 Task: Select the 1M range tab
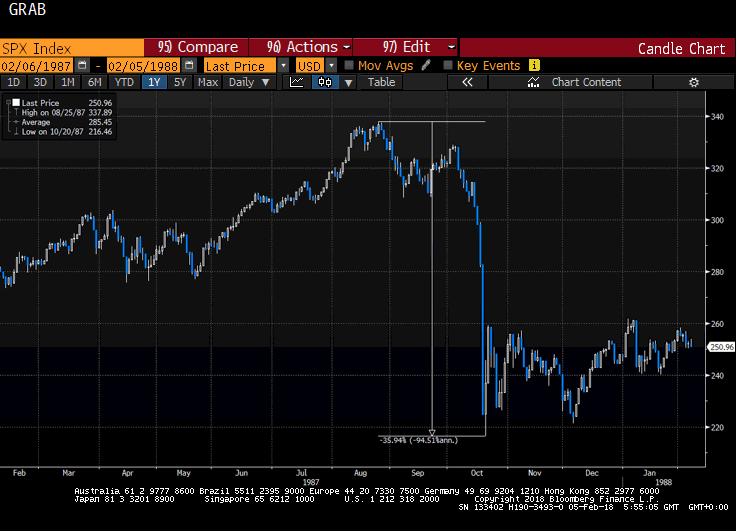point(68,82)
